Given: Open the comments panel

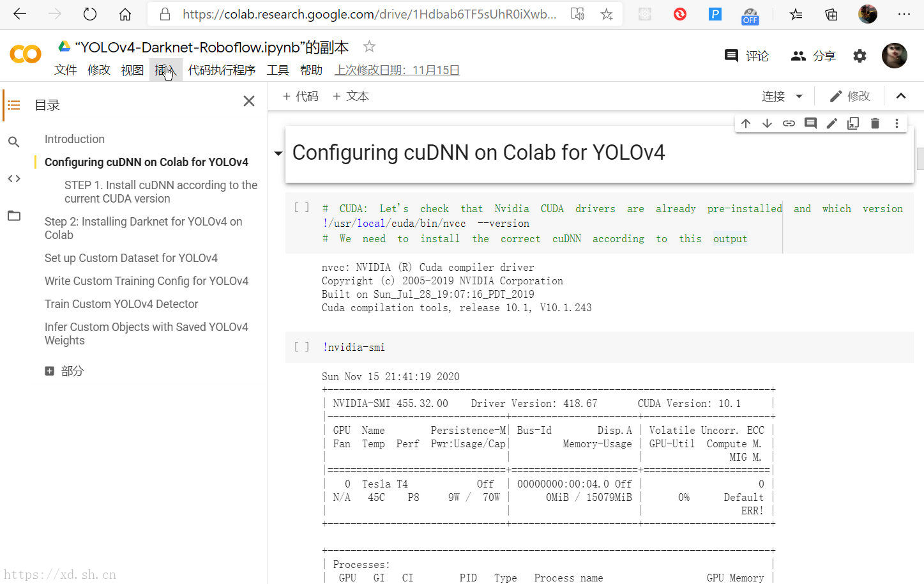Looking at the screenshot, I should coord(746,56).
